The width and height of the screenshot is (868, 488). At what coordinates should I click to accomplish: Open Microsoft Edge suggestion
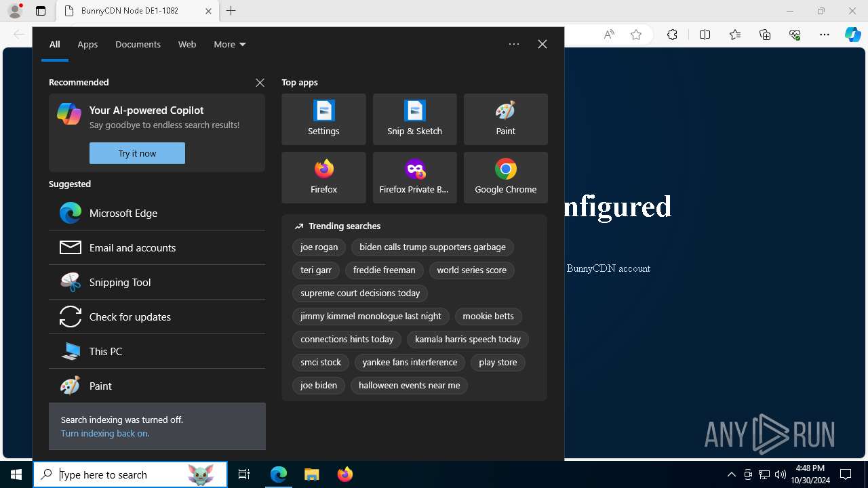click(157, 213)
